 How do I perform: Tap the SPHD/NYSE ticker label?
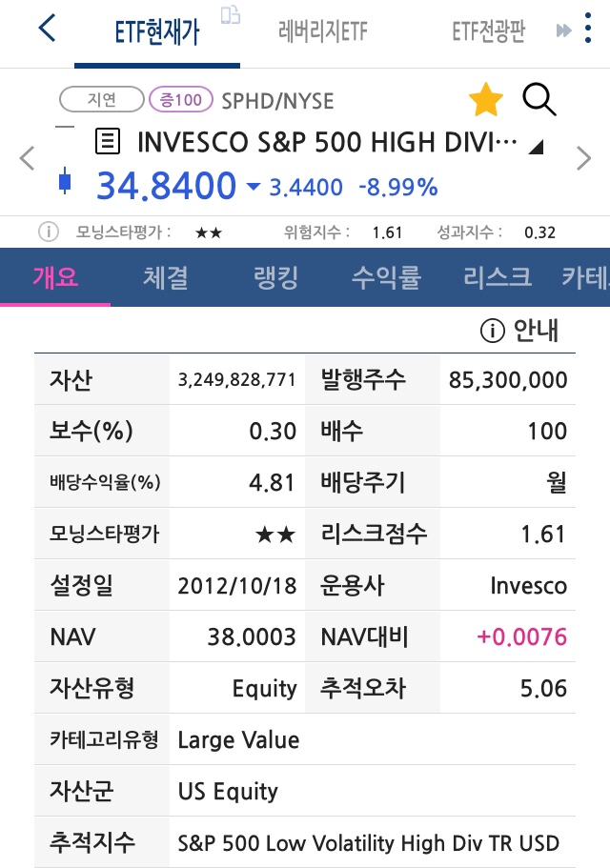point(277,101)
